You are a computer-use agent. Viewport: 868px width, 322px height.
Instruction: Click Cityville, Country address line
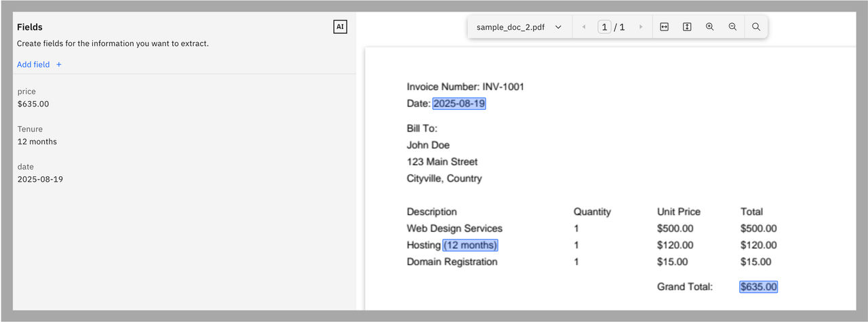[x=444, y=178]
